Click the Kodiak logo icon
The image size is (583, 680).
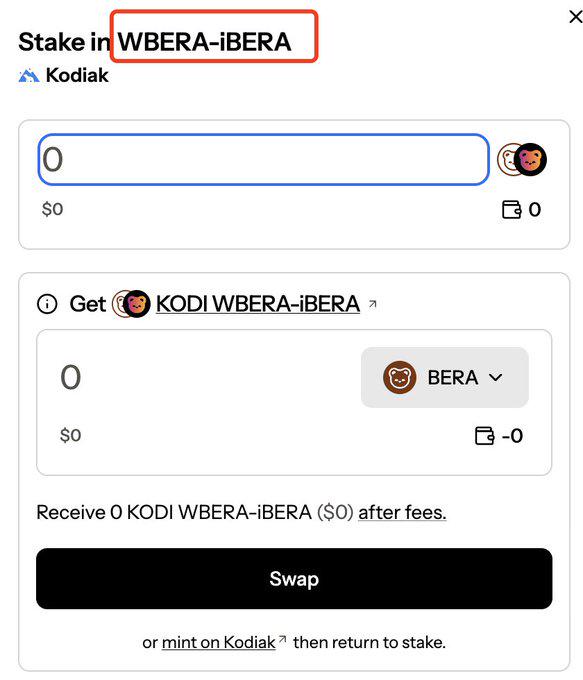pyautogui.click(x=29, y=75)
